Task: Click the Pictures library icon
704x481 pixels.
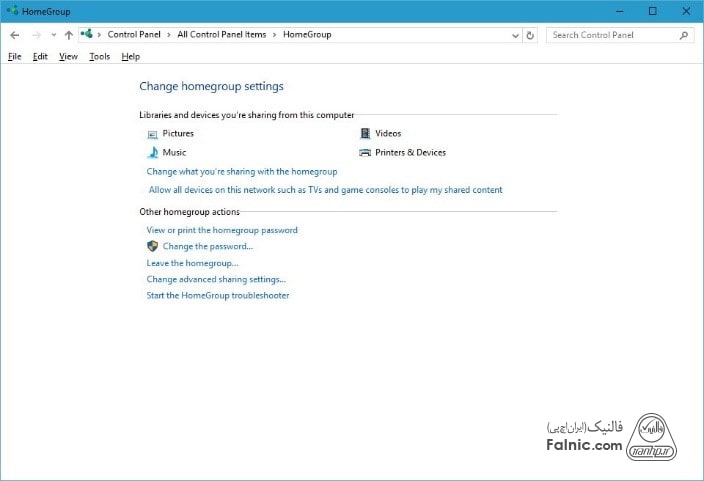Action: click(153, 134)
